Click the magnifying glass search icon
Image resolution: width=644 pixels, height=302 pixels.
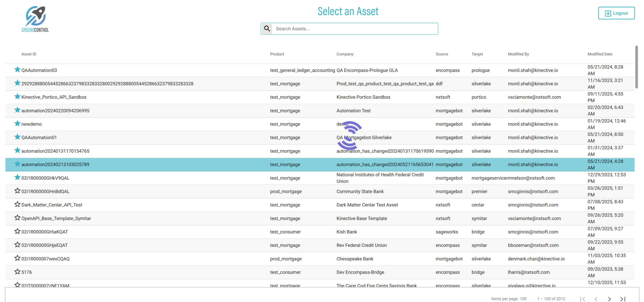tap(267, 29)
